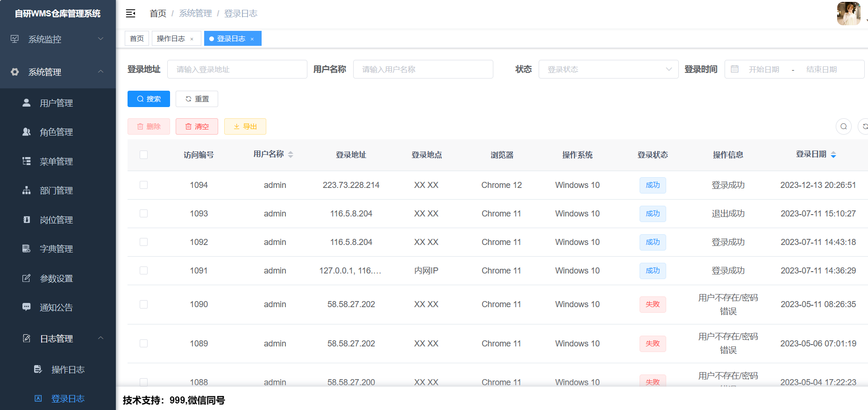Open 角色管理 in sidebar

[x=58, y=132]
